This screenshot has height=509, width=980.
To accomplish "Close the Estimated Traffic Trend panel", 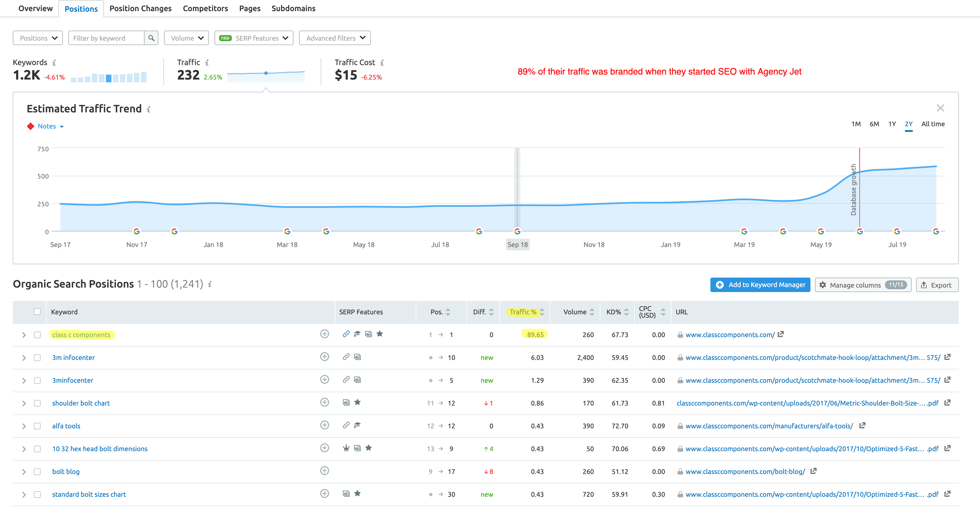I will [x=940, y=108].
